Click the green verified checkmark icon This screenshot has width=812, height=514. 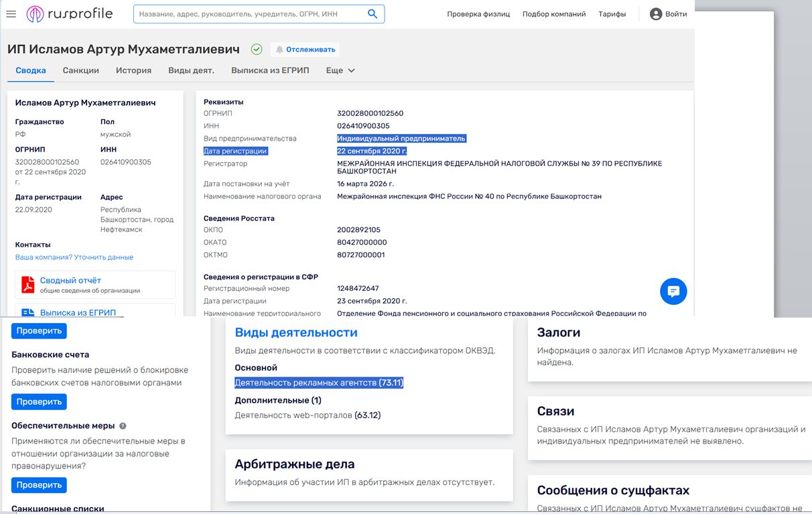(x=256, y=49)
